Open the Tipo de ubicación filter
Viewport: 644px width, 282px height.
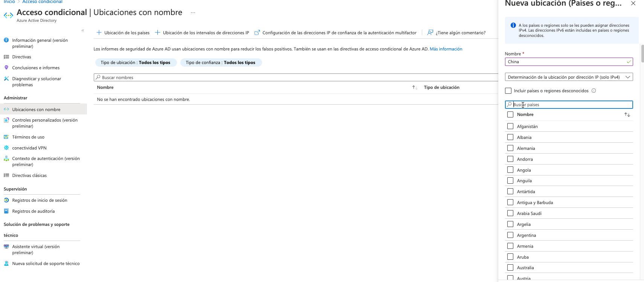point(136,62)
